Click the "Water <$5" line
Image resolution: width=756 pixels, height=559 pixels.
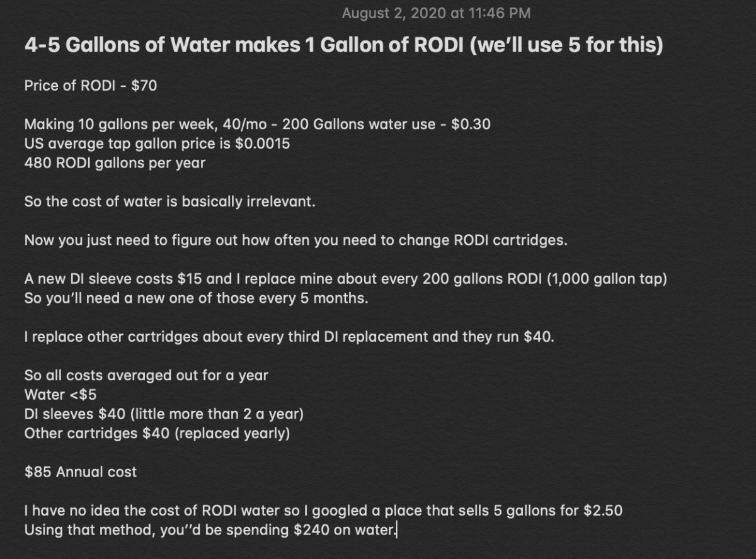click(x=60, y=395)
